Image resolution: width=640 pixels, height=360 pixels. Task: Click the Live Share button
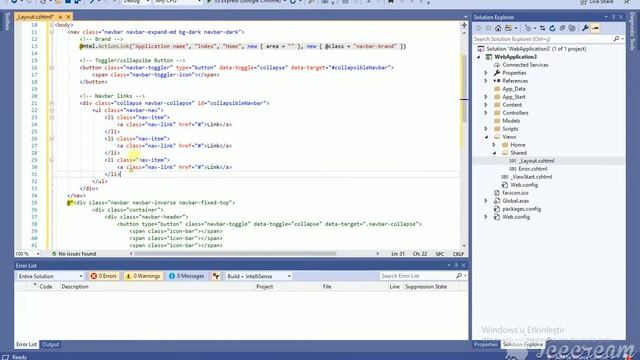coord(596,2)
